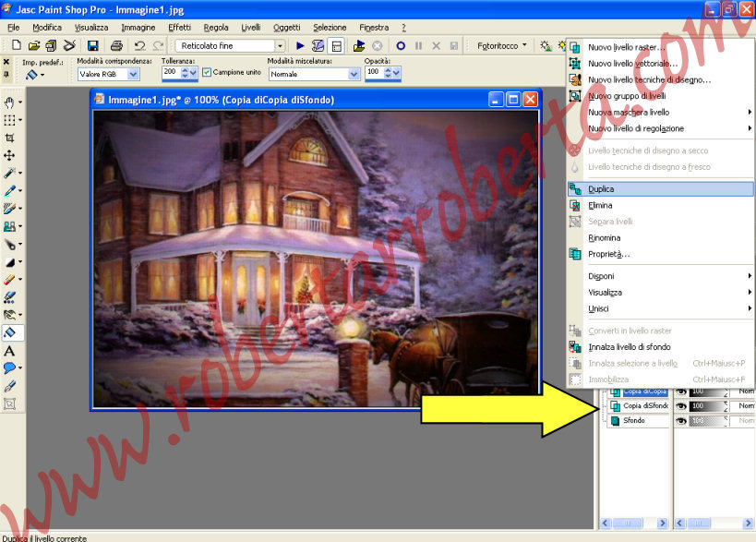Select the Pen tool near toolbox bottom
756x542 pixels.
(x=9, y=386)
